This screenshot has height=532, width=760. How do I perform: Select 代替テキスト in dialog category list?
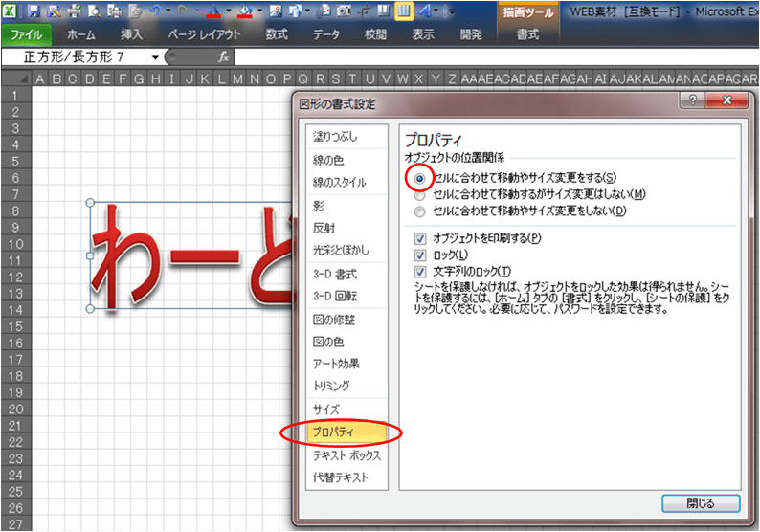347,477
